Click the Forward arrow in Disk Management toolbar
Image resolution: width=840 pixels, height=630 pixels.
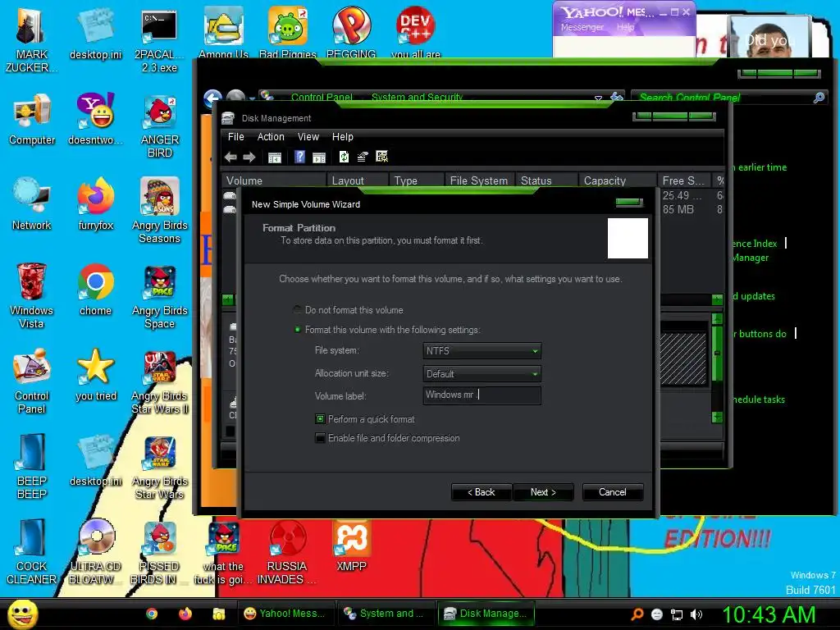pos(249,157)
